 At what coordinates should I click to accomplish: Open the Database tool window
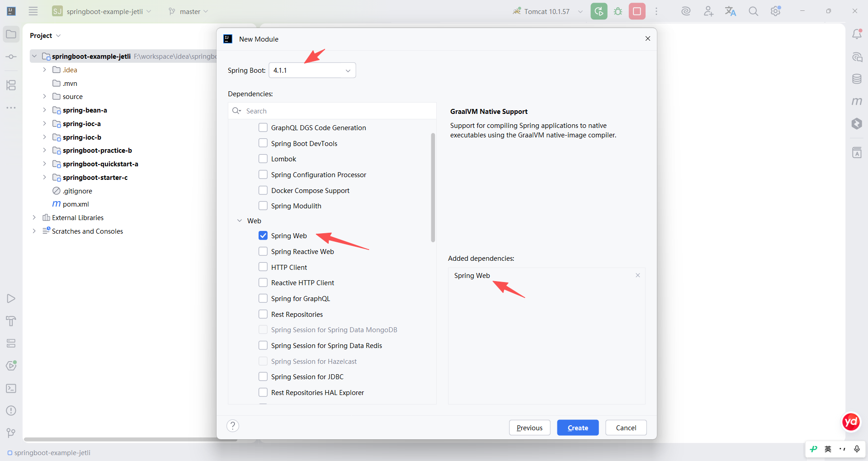(857, 79)
